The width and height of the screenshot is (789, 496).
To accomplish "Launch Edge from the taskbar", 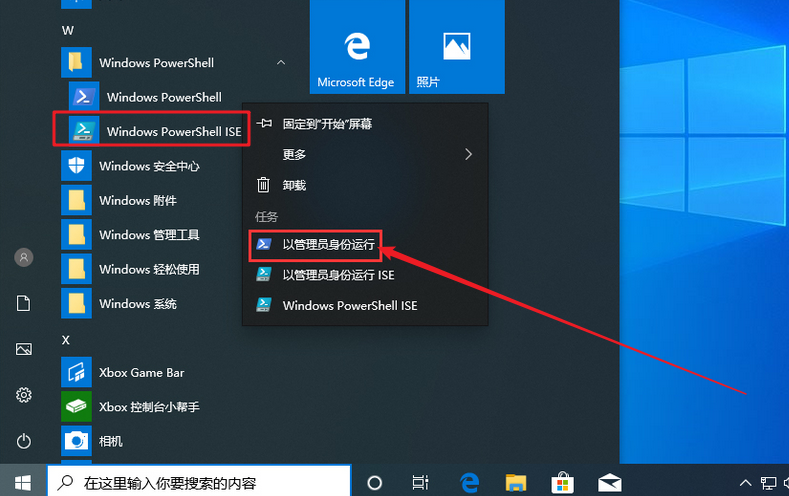I will [469, 483].
